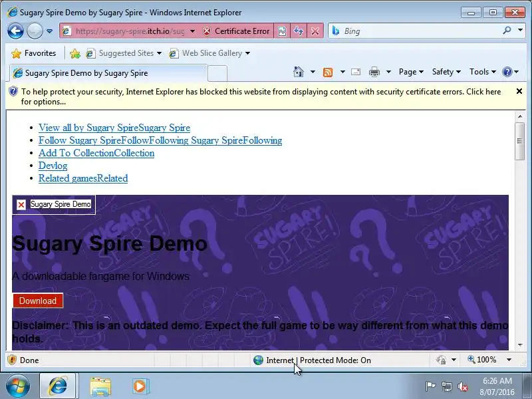Open the Certificate Error security report
Image resolution: width=532 pixels, height=399 pixels.
coord(236,31)
